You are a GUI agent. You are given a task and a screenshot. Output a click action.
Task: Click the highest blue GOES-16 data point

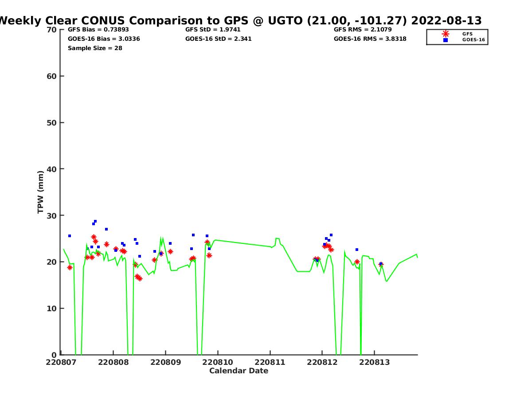[x=95, y=221]
